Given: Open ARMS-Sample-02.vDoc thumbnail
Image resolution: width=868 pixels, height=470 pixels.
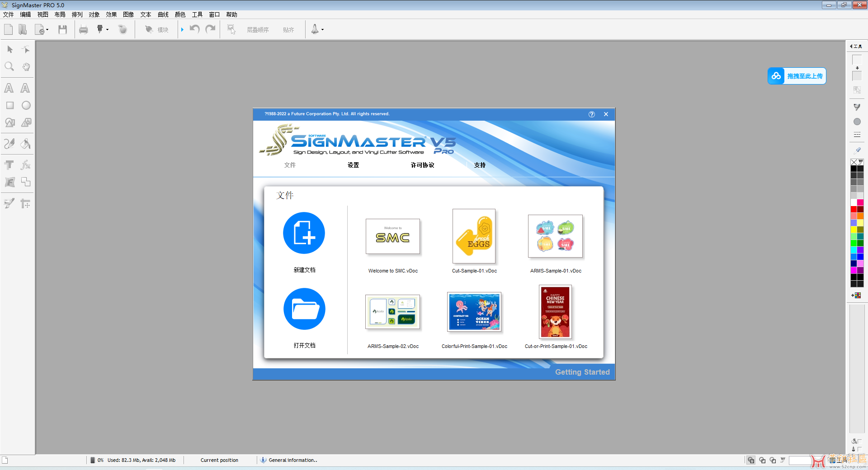Looking at the screenshot, I should pyautogui.click(x=393, y=312).
